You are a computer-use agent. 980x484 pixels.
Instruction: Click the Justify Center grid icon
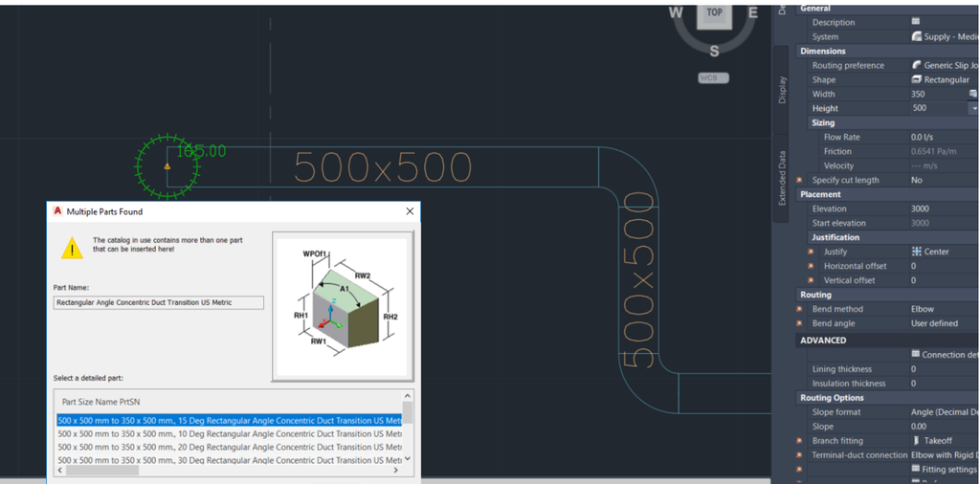[x=917, y=252]
